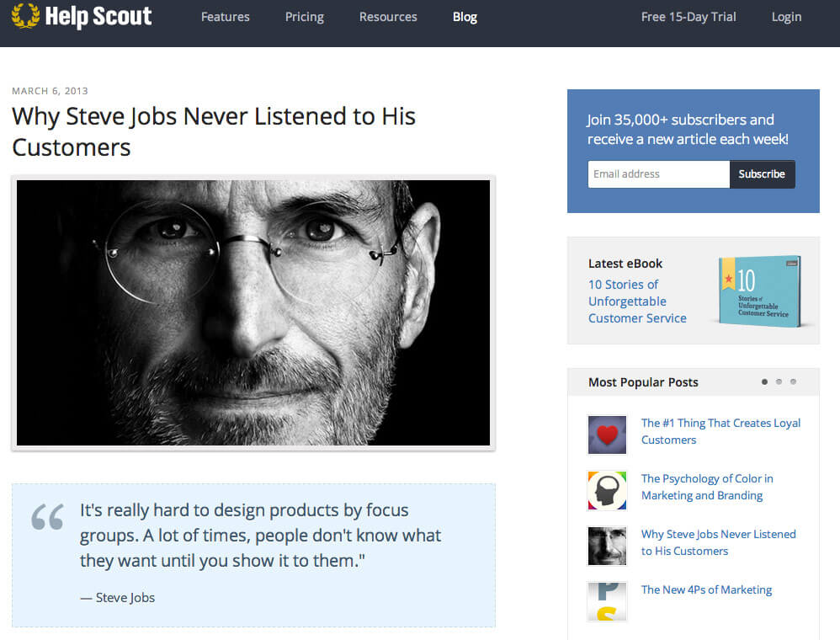This screenshot has width=840, height=640.
Task: Select the third carousel dot in Most Popular Posts
Action: point(794,381)
